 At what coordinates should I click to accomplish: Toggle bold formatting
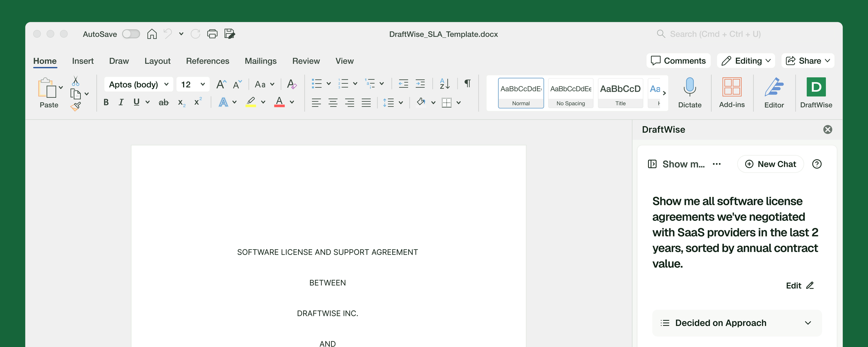tap(106, 102)
